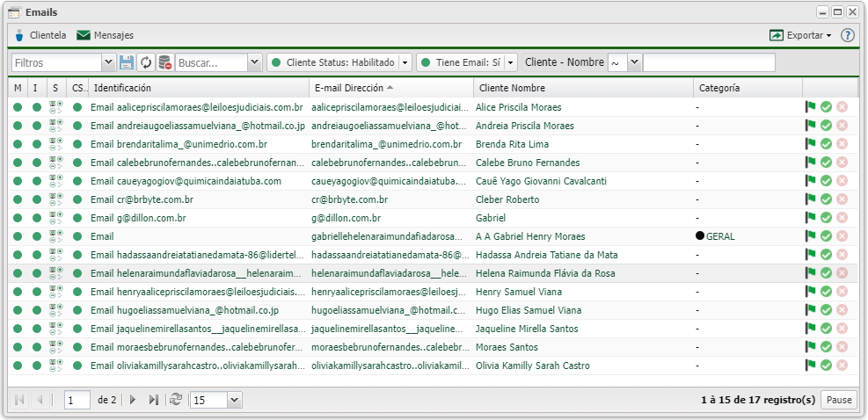Refresh the grid using the bottom reload icon
The image size is (868, 420).
coord(176,400)
